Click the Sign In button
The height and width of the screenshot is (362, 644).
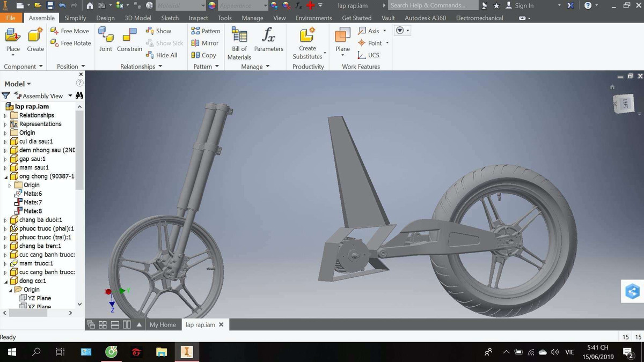(x=520, y=5)
